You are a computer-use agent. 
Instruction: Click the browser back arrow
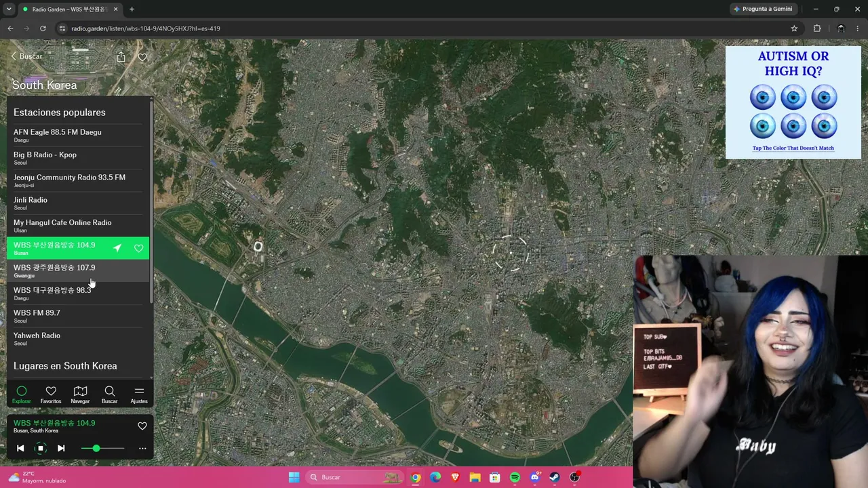(10, 28)
